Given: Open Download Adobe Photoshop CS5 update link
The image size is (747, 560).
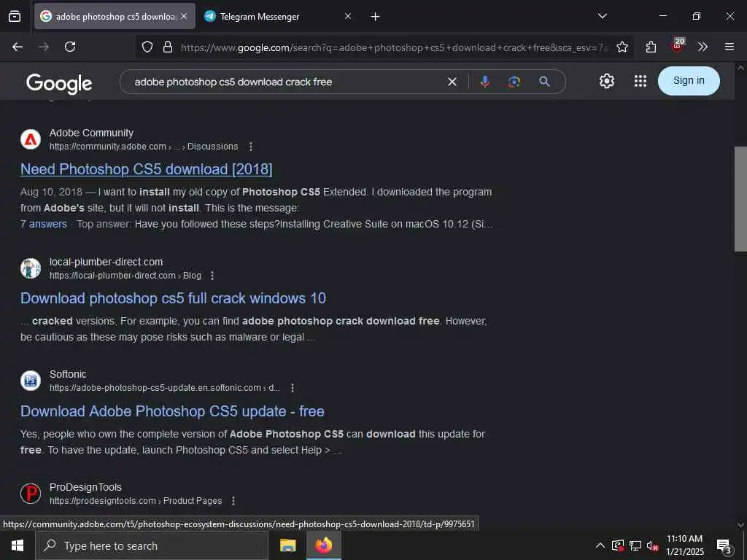Looking at the screenshot, I should [172, 411].
